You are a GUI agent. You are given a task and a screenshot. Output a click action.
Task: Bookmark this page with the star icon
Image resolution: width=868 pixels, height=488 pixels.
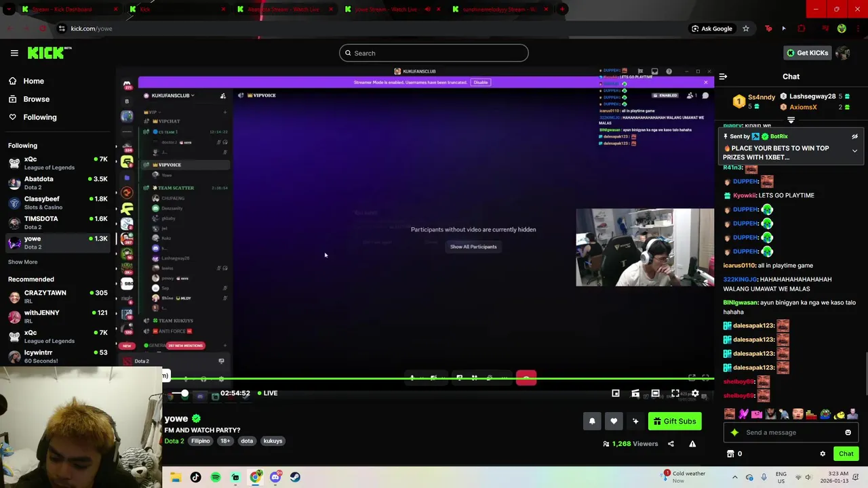click(745, 28)
